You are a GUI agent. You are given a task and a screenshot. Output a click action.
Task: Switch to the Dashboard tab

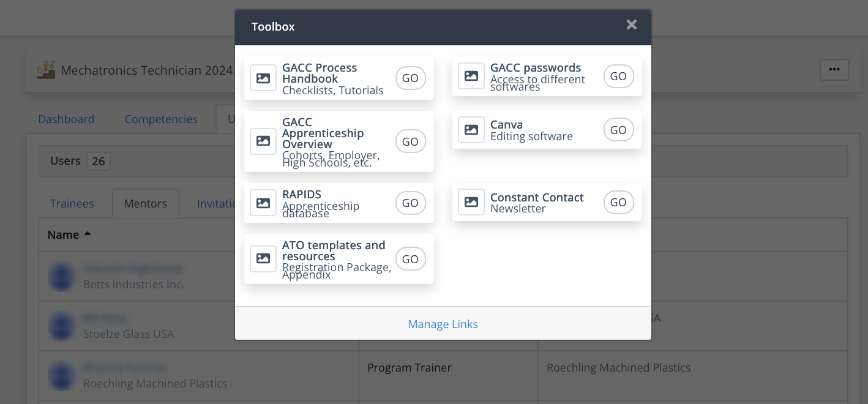point(65,119)
